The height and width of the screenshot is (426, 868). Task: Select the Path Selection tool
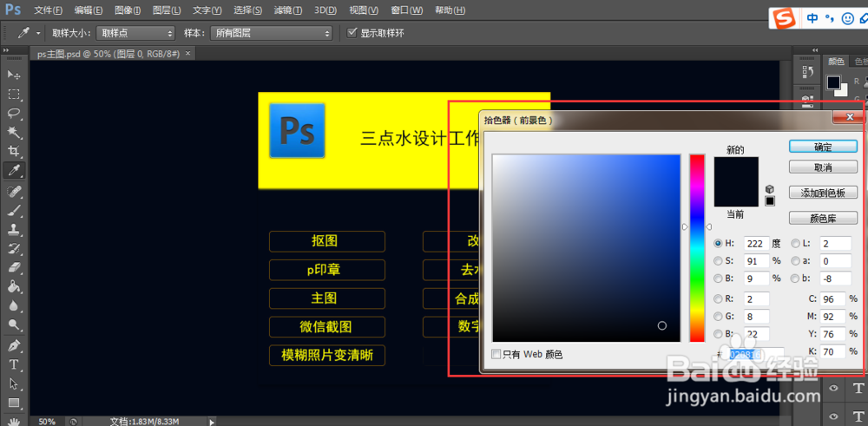pyautogui.click(x=14, y=384)
